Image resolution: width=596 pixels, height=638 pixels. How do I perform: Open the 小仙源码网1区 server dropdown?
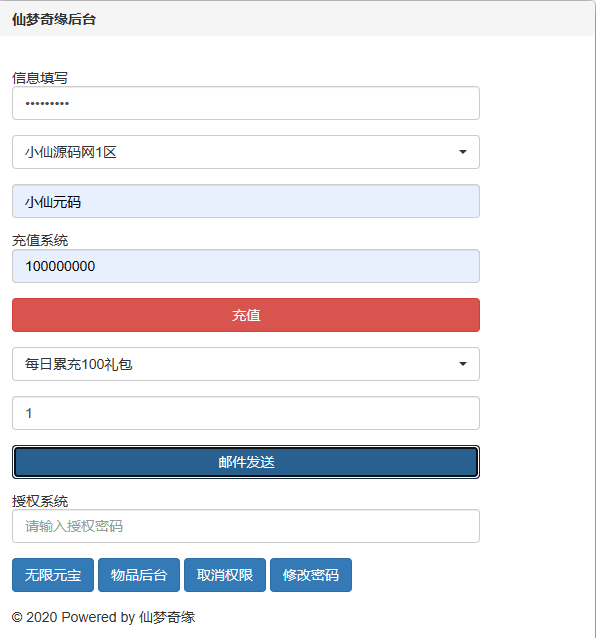tap(246, 152)
